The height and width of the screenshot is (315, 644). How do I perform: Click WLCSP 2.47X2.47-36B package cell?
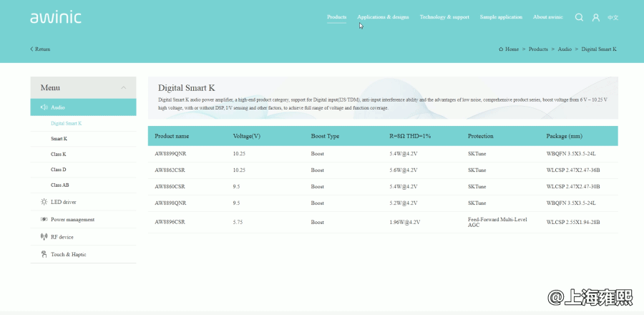(573, 170)
